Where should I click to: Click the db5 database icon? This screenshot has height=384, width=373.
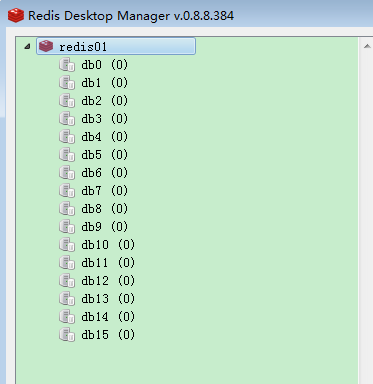pyautogui.click(x=67, y=155)
